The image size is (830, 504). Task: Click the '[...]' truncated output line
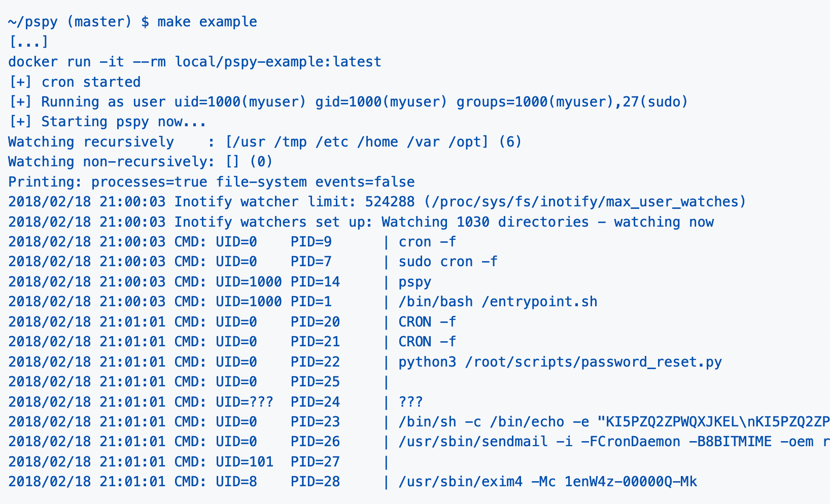tap(28, 42)
